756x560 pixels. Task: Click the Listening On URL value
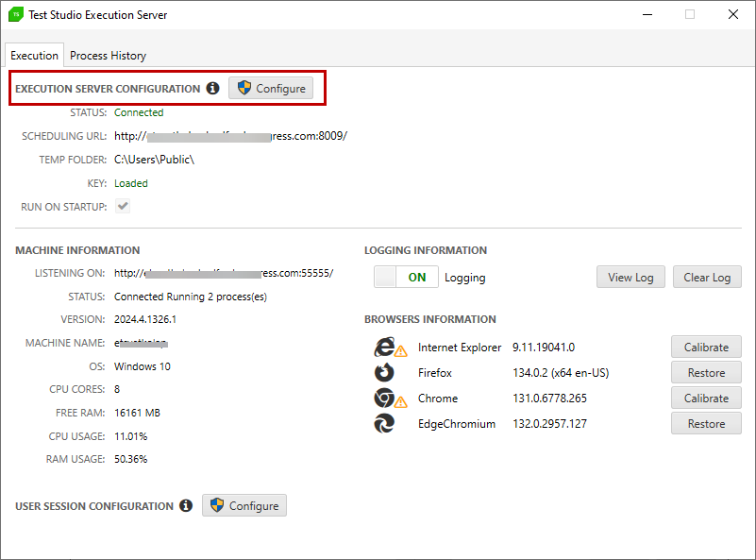224,273
